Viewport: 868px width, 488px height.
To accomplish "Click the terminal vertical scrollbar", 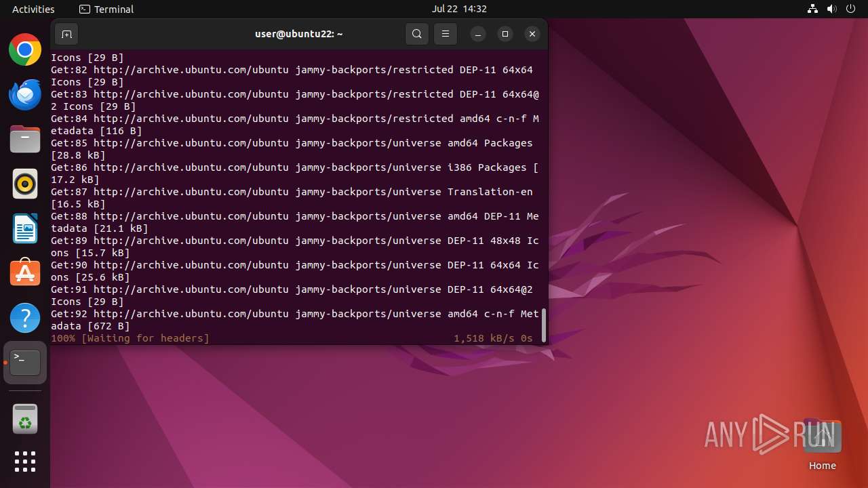I will (x=543, y=325).
